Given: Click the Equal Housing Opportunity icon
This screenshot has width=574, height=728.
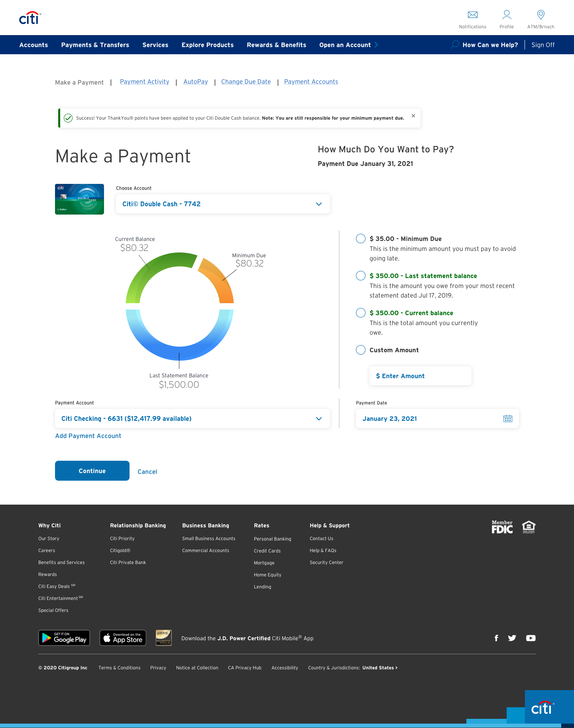Looking at the screenshot, I should coord(529,527).
